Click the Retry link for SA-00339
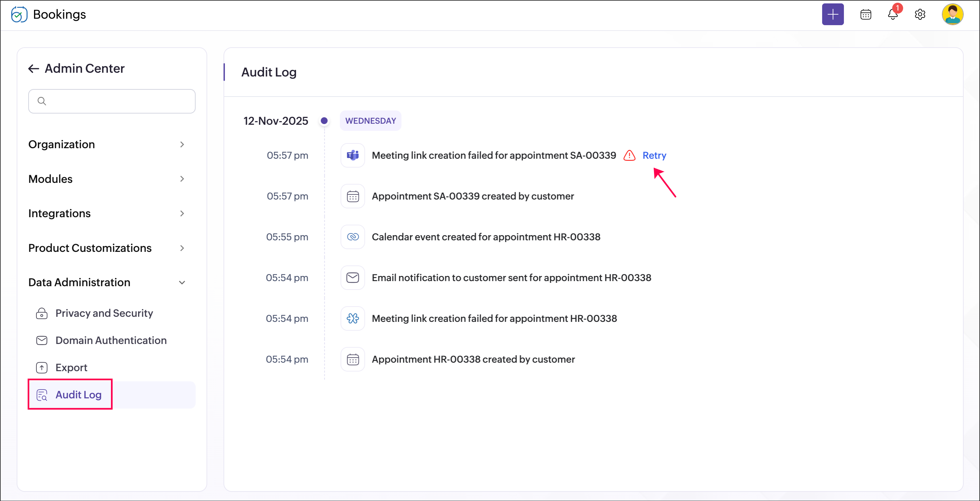980x501 pixels. (x=654, y=155)
